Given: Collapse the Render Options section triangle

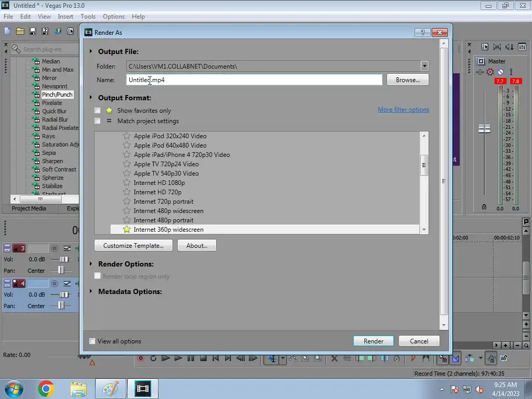Looking at the screenshot, I should [x=91, y=263].
